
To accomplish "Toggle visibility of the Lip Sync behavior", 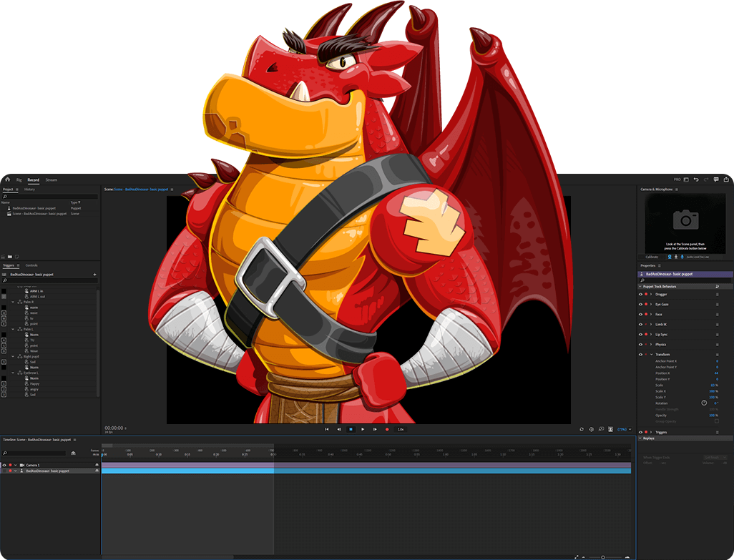I will click(640, 334).
